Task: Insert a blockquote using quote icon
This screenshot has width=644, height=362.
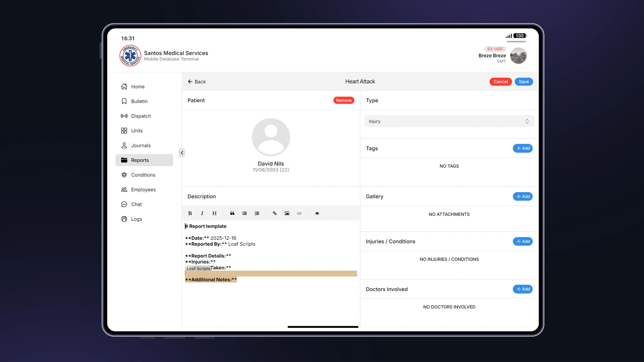Action: pyautogui.click(x=232, y=213)
